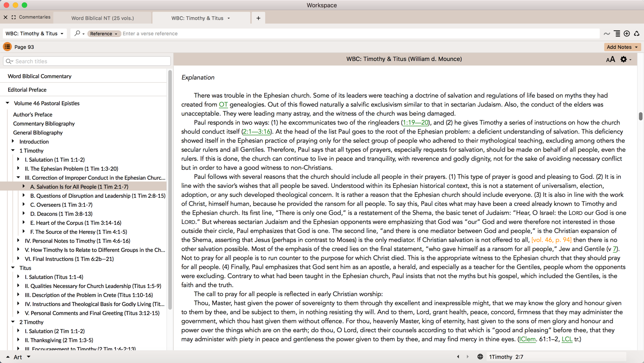The height and width of the screenshot is (363, 644).
Task: Select E. Heart of the Corpus
Action: pyautogui.click(x=76, y=223)
